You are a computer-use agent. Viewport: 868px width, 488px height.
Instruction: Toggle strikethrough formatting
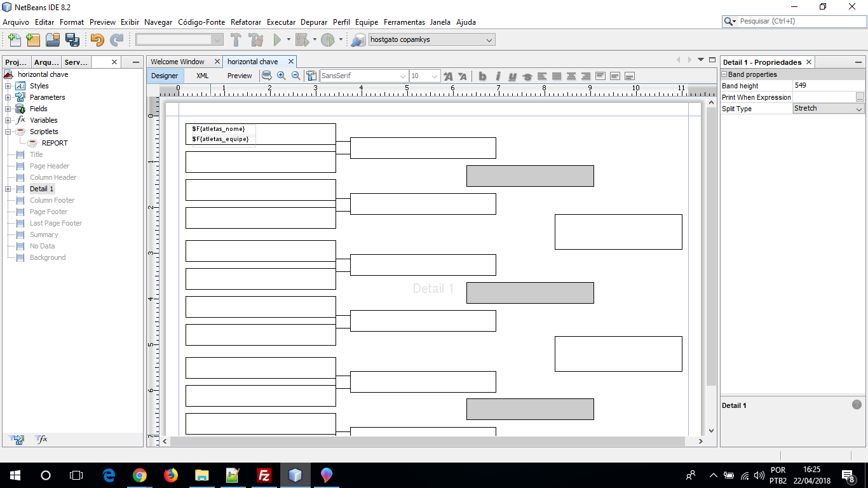point(527,76)
